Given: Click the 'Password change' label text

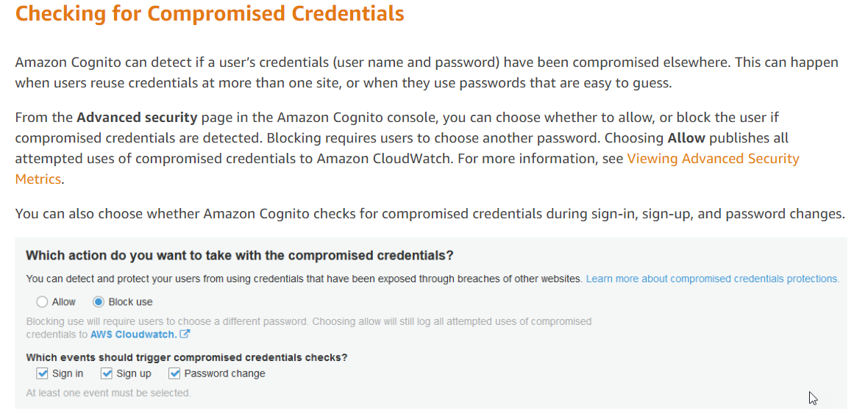Looking at the screenshot, I should pos(225,373).
